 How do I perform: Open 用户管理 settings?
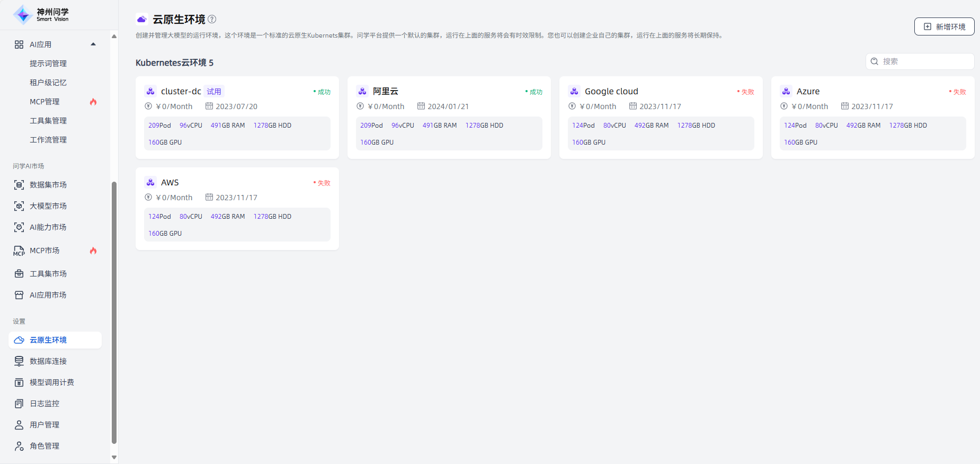[x=44, y=425]
